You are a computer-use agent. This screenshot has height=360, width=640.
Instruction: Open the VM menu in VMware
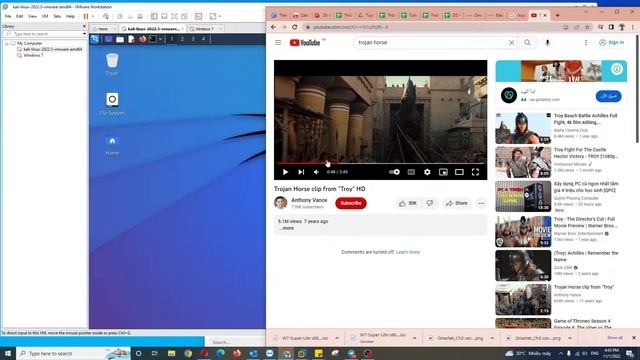point(45,16)
